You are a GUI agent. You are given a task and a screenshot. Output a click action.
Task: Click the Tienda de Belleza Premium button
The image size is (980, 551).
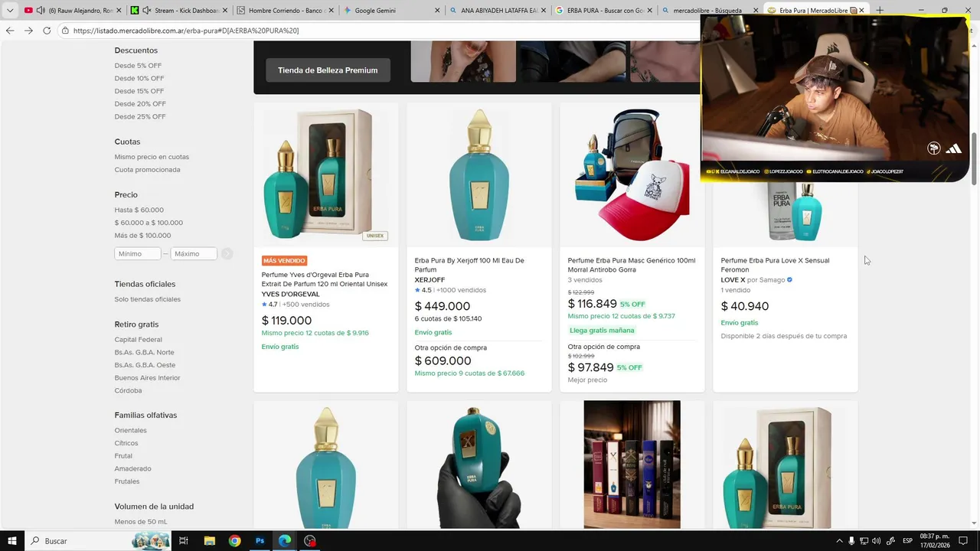coord(328,70)
